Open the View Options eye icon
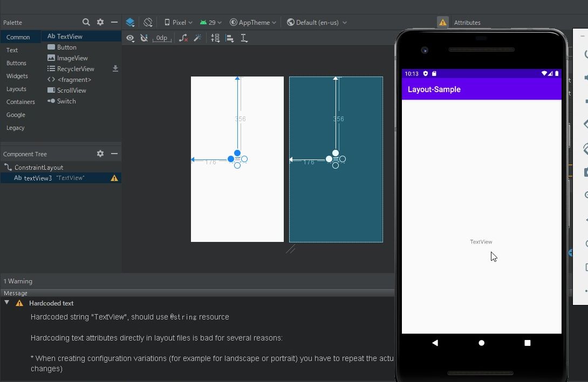Image resolution: width=588 pixels, height=382 pixels. tap(130, 38)
